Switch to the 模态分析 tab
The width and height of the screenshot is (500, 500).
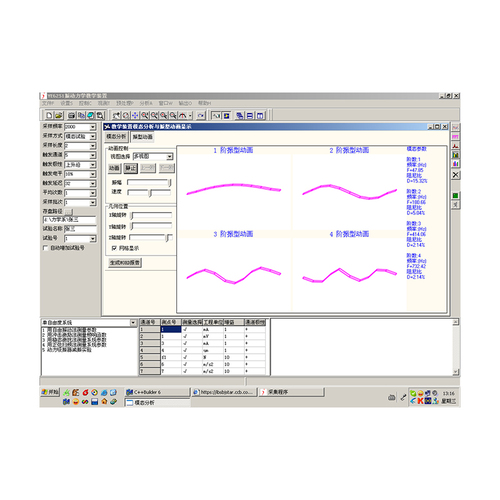[x=116, y=137]
